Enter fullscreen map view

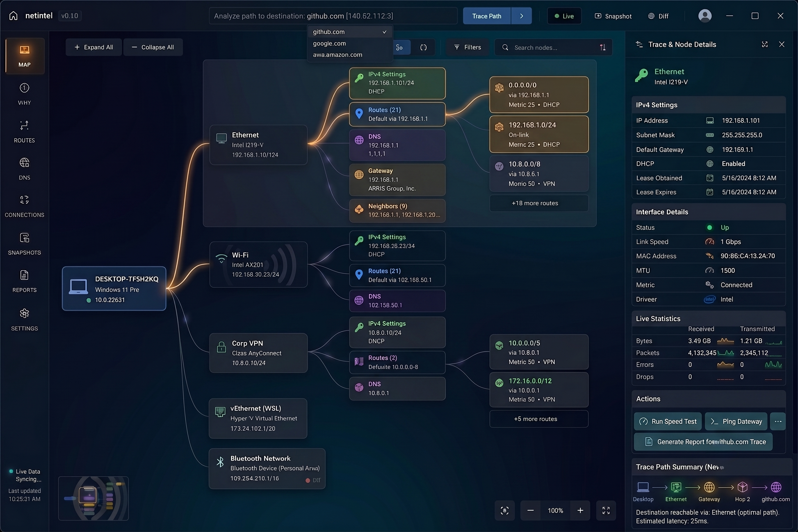point(606,511)
